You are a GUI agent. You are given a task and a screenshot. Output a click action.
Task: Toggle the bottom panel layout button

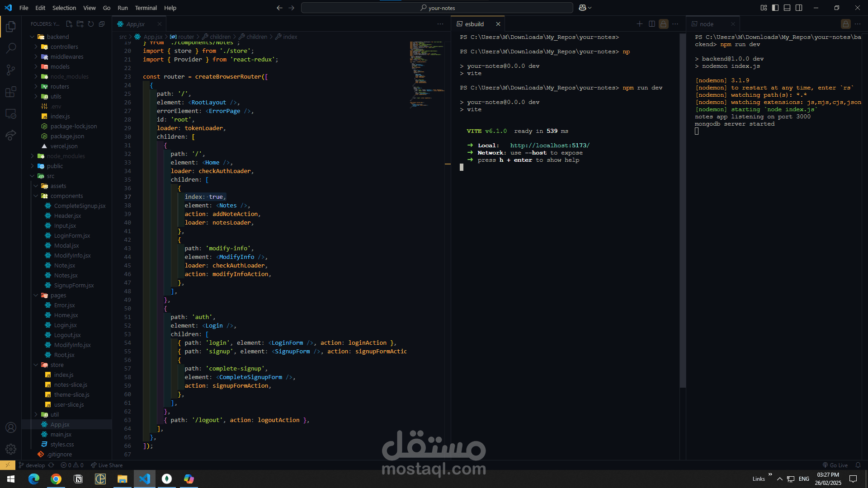(x=787, y=8)
